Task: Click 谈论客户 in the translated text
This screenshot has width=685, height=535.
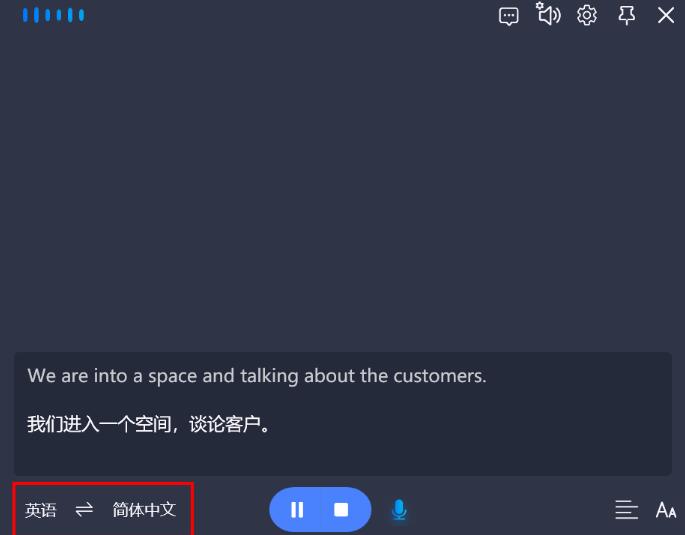Action: tap(225, 424)
